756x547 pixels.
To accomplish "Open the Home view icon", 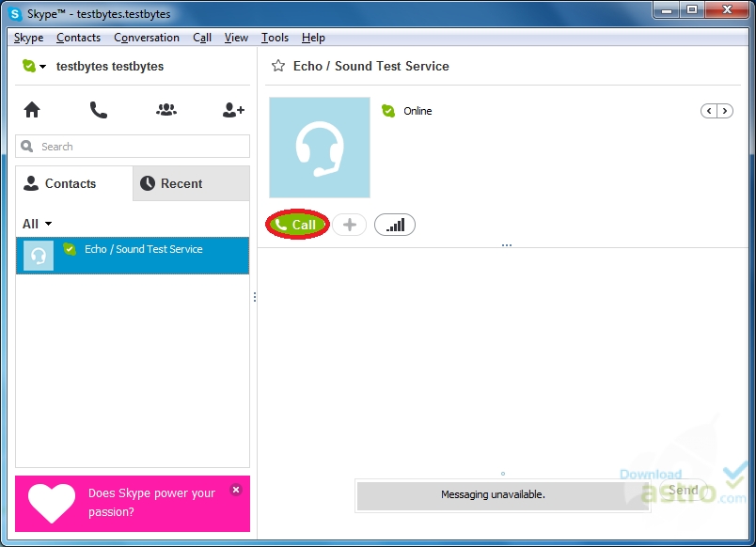I will tap(32, 110).
